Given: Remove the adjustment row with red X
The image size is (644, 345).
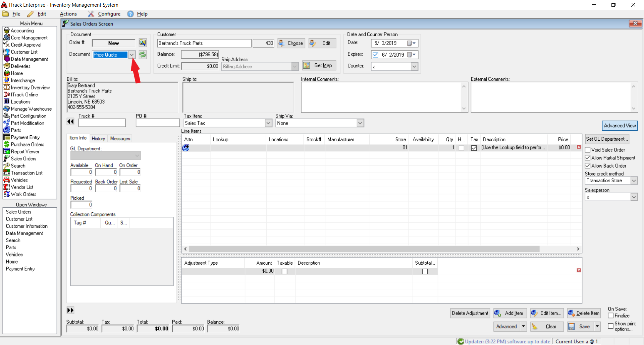Looking at the screenshot, I should (x=579, y=270).
